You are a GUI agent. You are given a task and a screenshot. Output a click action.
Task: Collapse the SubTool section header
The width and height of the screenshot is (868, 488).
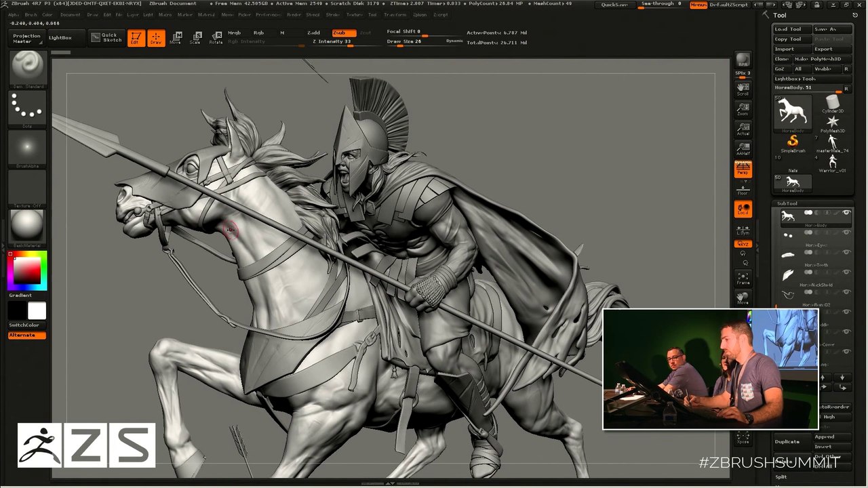(x=787, y=203)
